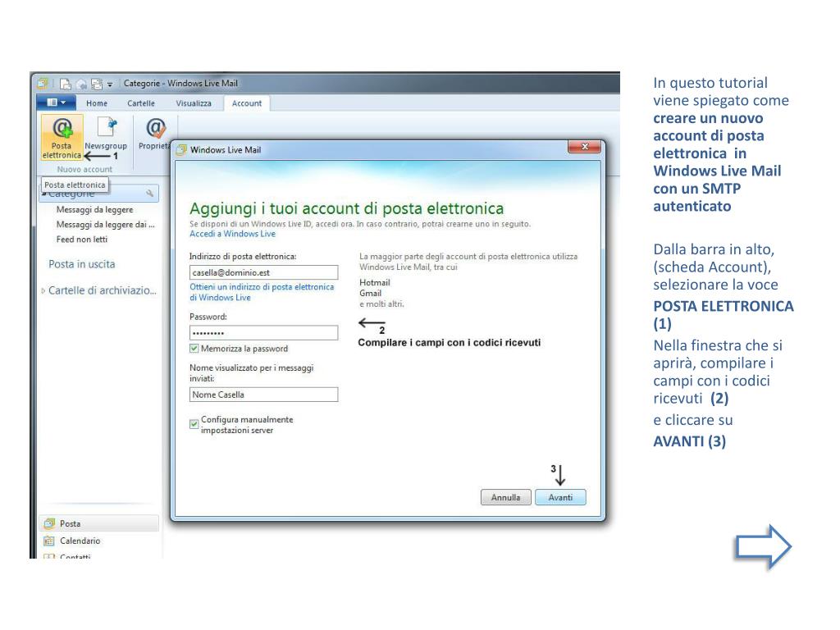Click the Nuovo account group label

click(x=84, y=169)
